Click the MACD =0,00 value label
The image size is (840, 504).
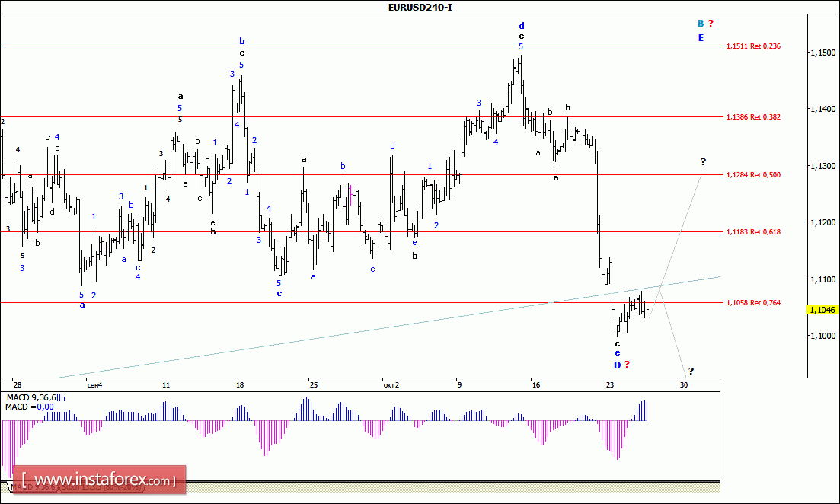point(30,407)
